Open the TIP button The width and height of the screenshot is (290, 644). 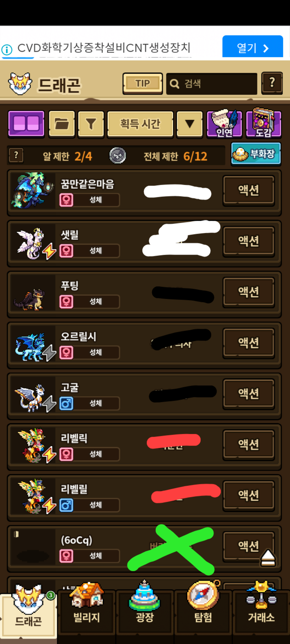coord(143,83)
